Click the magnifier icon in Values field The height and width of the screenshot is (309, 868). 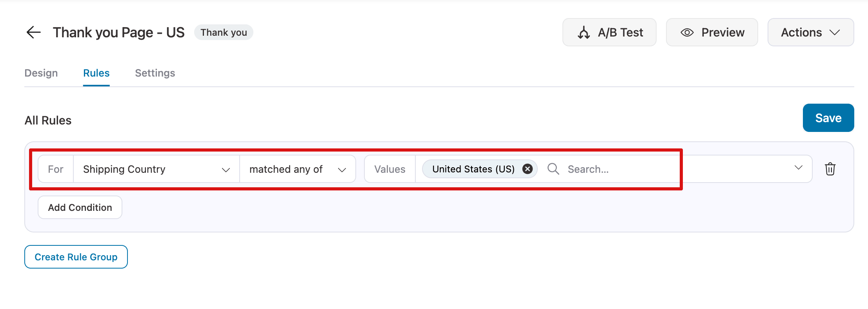point(553,169)
